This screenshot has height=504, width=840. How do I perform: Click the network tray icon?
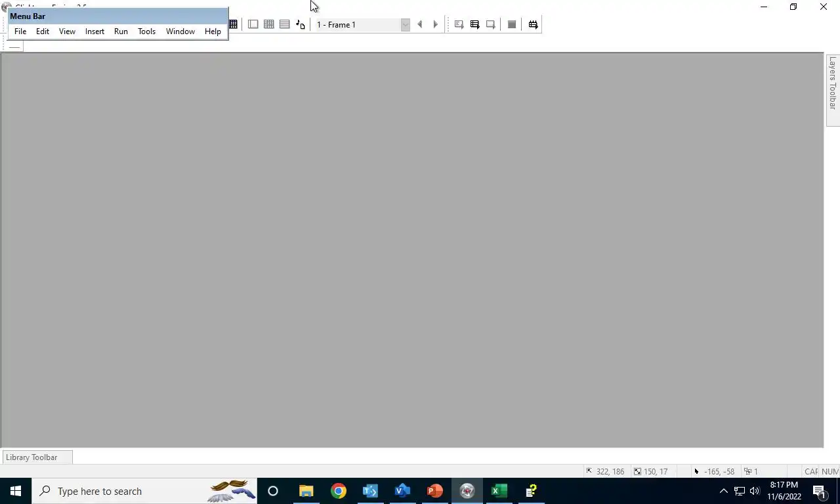(x=739, y=491)
